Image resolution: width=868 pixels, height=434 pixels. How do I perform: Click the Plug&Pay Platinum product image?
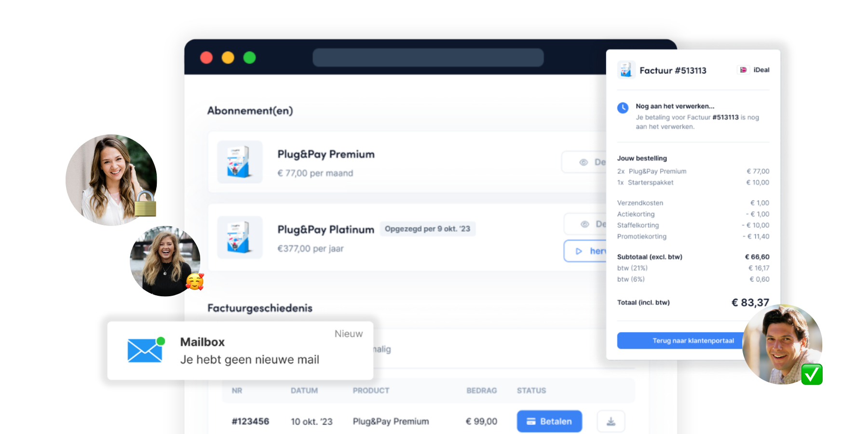[x=240, y=237]
